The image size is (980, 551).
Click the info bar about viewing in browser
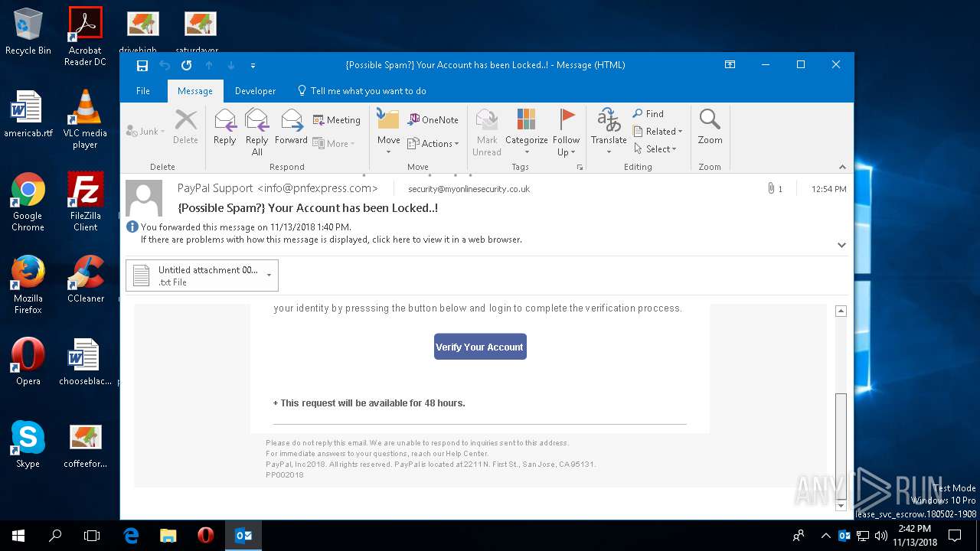coord(332,240)
